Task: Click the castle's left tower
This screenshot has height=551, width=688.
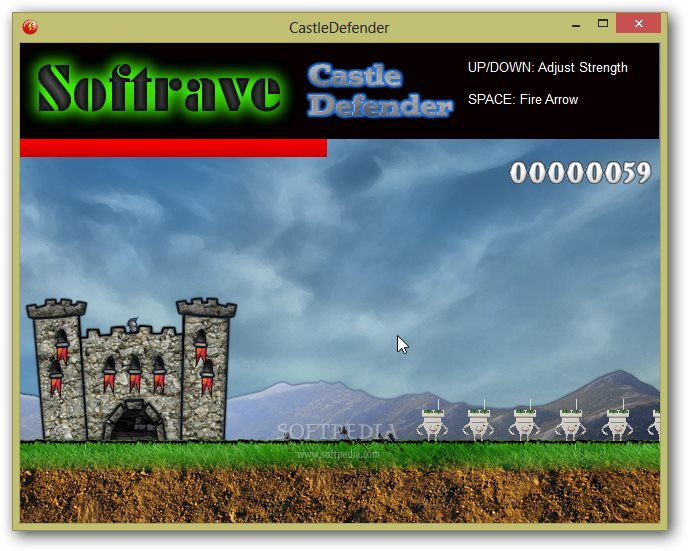Action: pyautogui.click(x=58, y=369)
